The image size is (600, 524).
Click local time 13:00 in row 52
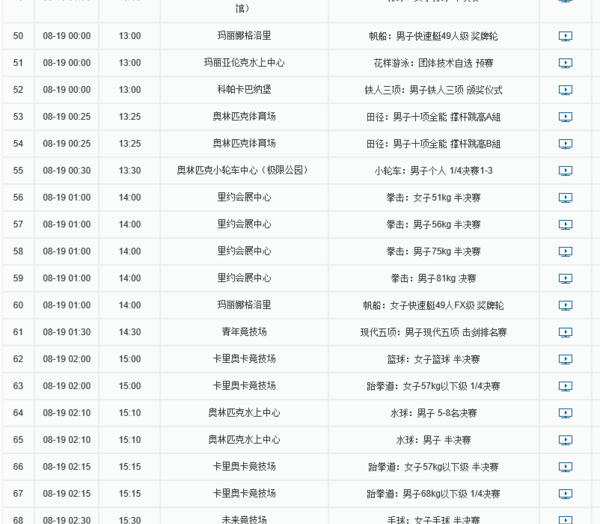point(130,90)
